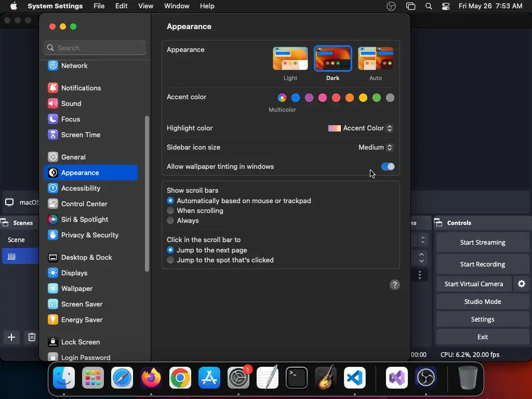This screenshot has height=399, width=532.
Task: Open the Apple menu
Action: click(x=14, y=6)
